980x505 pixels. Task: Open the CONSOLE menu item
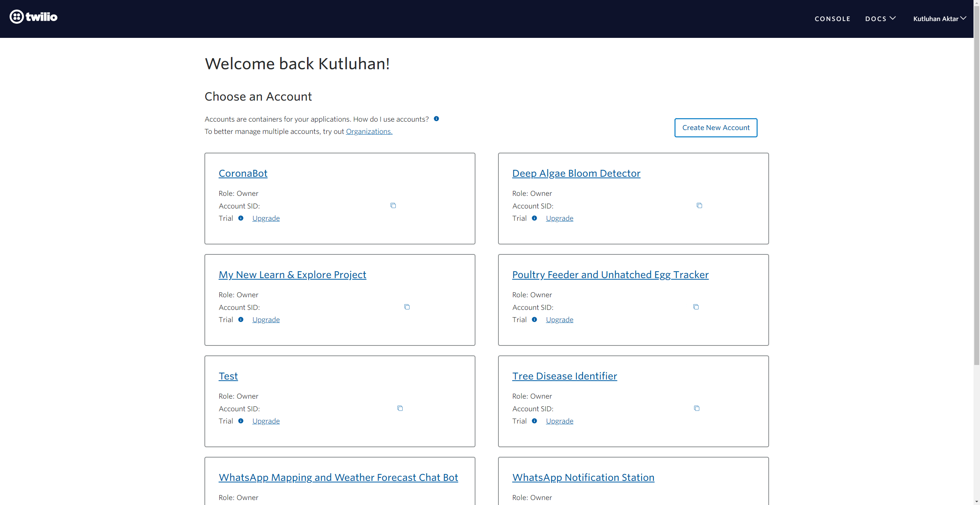click(832, 19)
